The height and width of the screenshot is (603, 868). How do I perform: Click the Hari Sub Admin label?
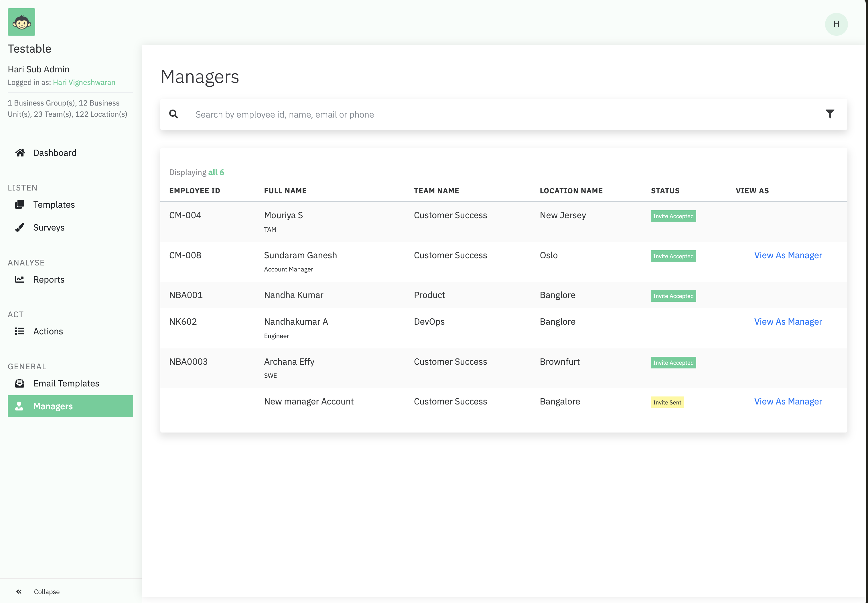click(39, 70)
